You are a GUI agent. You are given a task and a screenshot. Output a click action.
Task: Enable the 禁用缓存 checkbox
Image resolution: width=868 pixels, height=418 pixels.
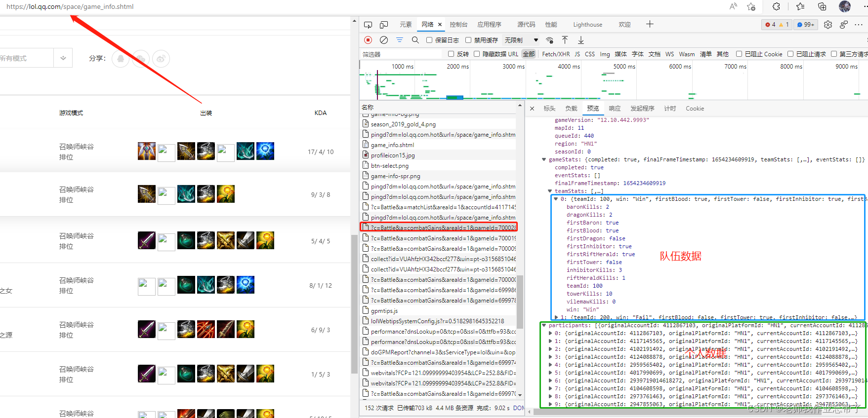click(x=468, y=40)
